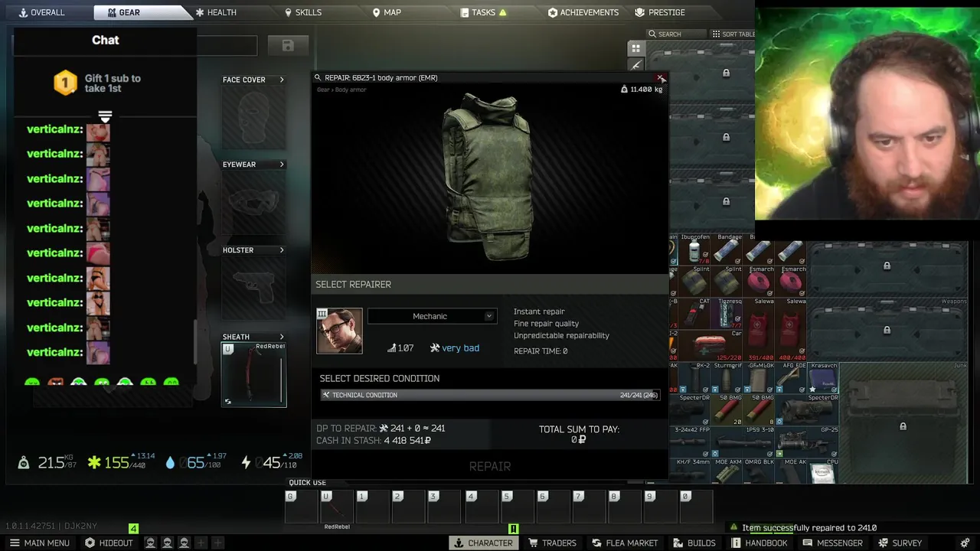Open the FLEA MARKET

click(x=625, y=543)
